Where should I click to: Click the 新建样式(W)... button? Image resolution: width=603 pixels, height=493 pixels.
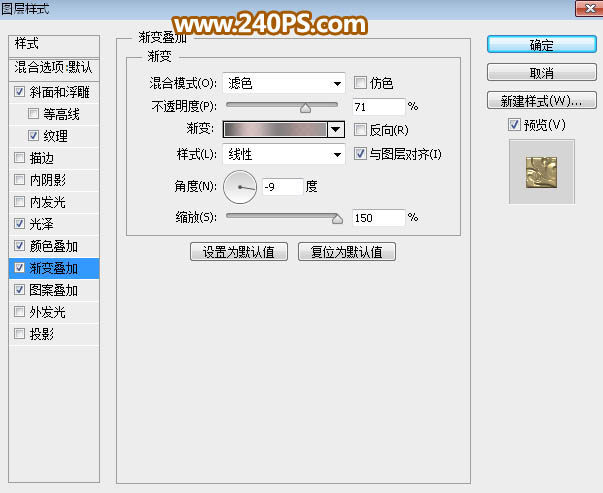542,100
